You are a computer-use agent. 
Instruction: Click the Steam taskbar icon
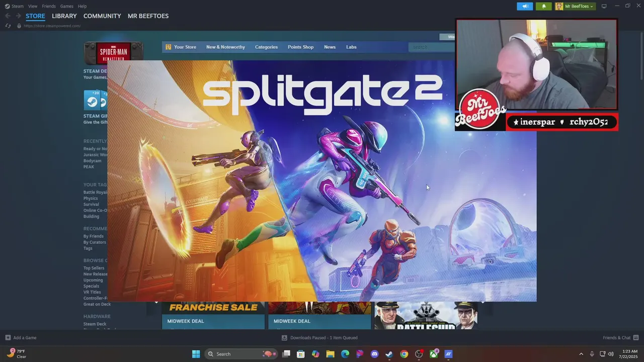[x=389, y=354]
